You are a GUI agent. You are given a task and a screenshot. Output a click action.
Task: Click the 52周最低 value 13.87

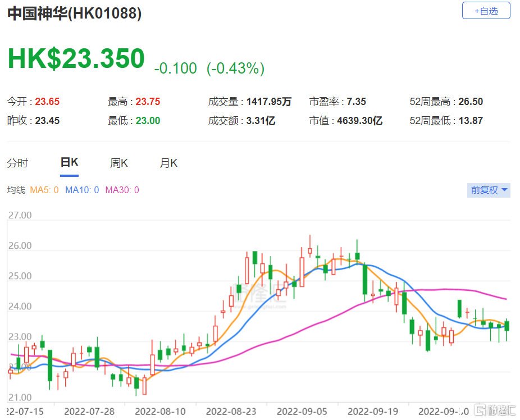pyautogui.click(x=471, y=121)
